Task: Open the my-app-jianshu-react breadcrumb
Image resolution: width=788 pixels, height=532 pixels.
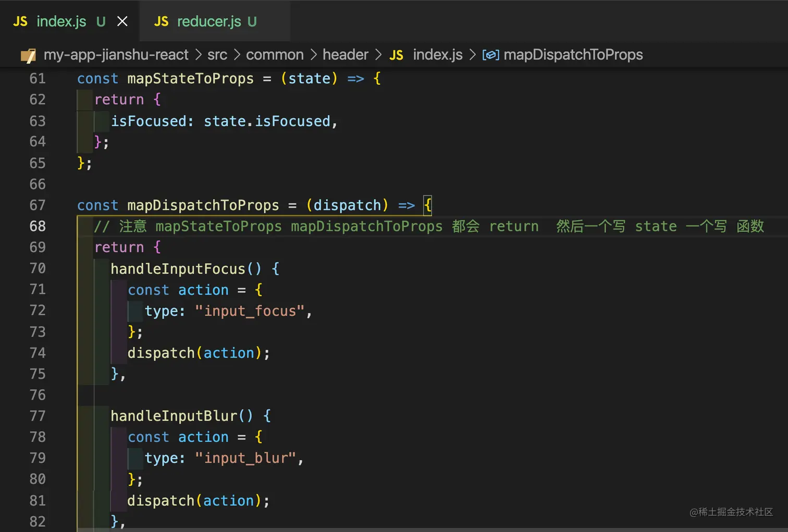Action: point(116,55)
